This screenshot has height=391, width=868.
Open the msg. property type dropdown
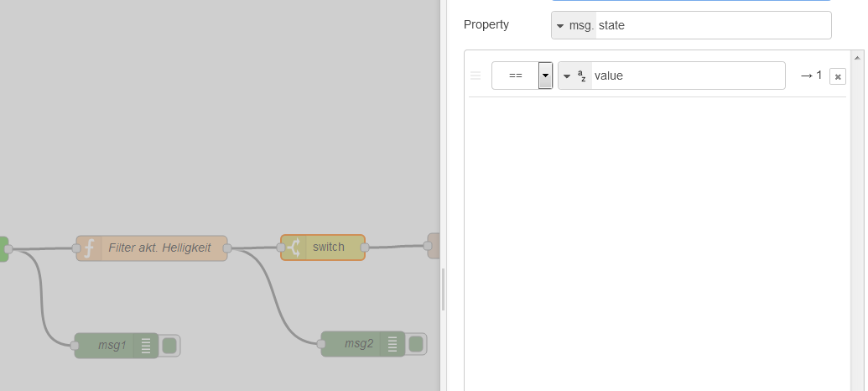click(574, 25)
